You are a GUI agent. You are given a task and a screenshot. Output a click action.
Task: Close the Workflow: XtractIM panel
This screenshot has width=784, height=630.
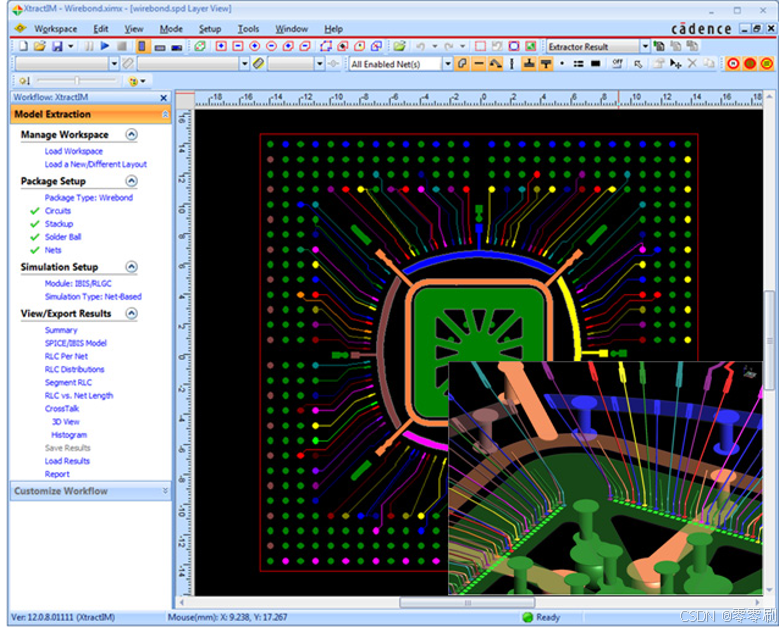tap(164, 98)
